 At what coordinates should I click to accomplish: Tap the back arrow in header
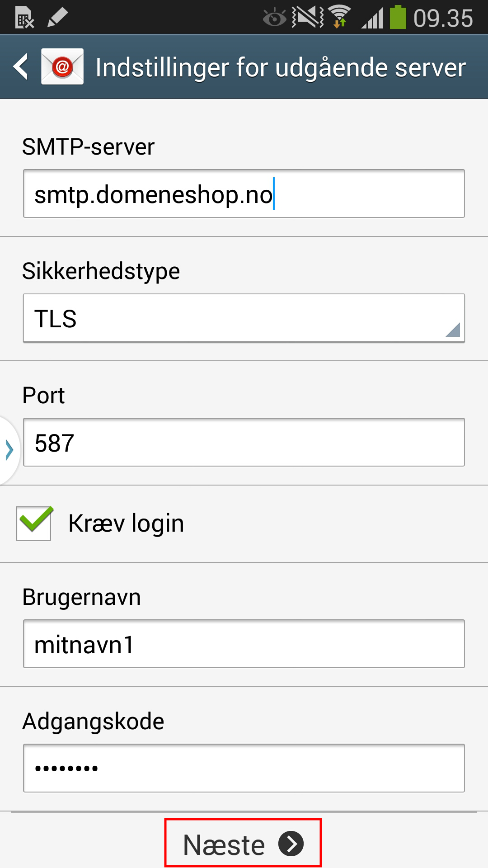21,67
